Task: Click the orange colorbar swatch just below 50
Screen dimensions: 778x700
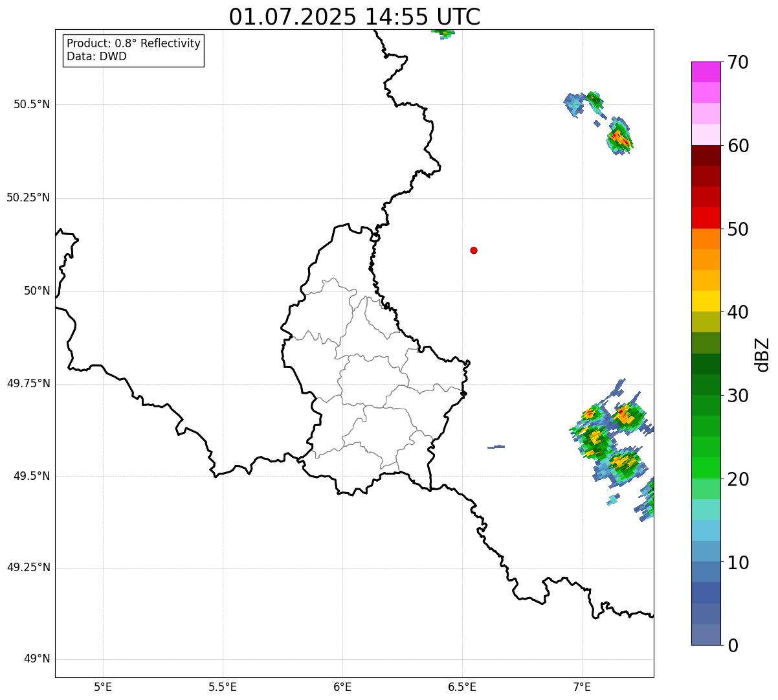Action: tap(706, 239)
